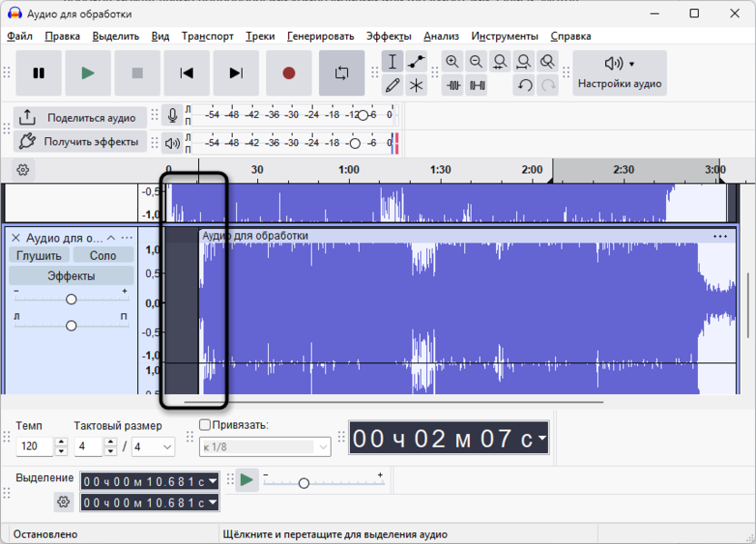Select the Envelope tool
756x544 pixels.
[x=416, y=62]
